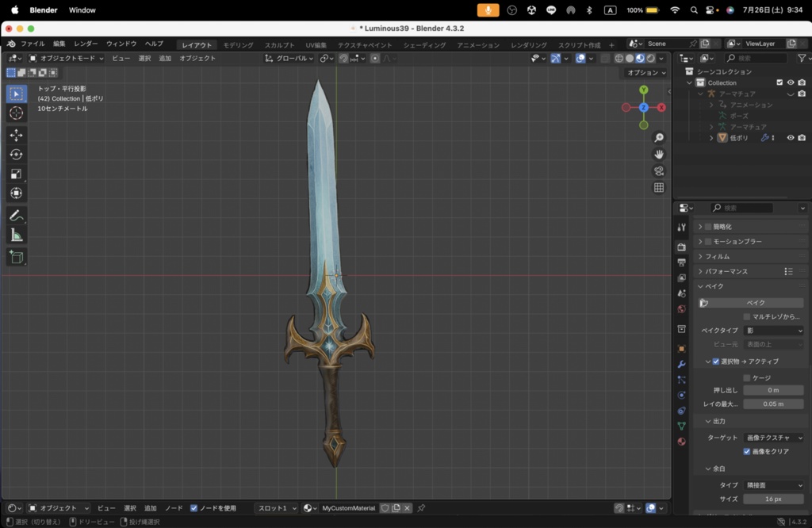The image size is (812, 528).
Task: Select the Measure tool
Action: (x=16, y=234)
